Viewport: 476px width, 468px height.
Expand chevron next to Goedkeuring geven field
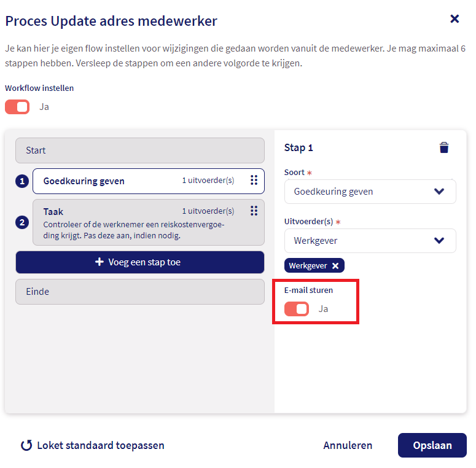coord(439,192)
